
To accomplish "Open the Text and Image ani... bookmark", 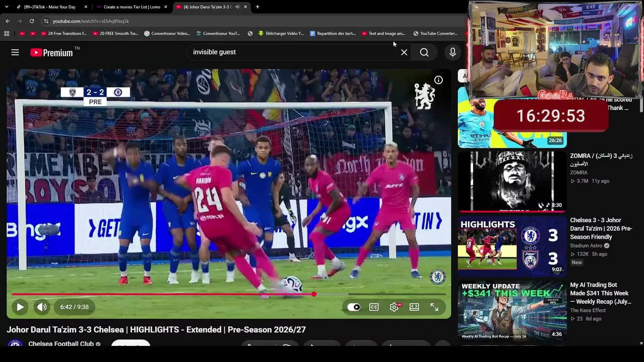I will tap(383, 34).
